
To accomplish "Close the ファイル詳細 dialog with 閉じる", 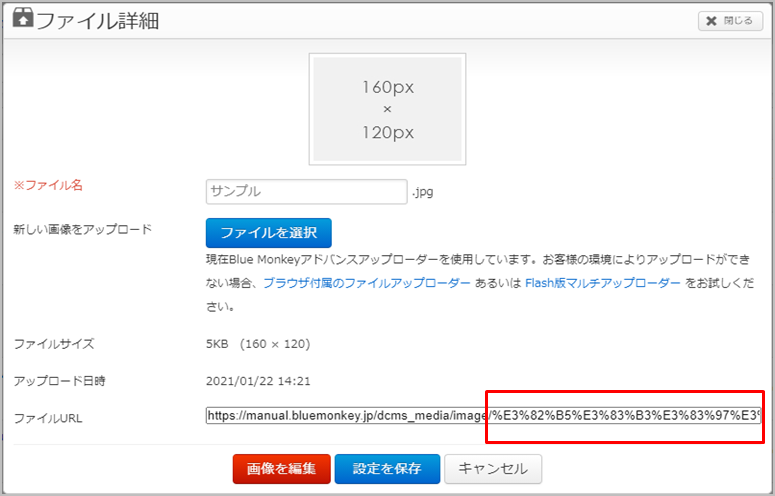I will coord(730,21).
